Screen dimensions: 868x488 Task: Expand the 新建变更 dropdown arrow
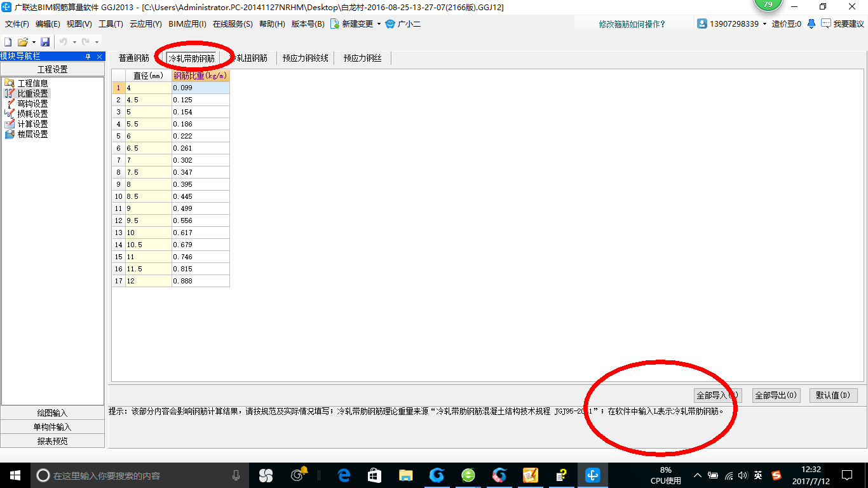379,24
